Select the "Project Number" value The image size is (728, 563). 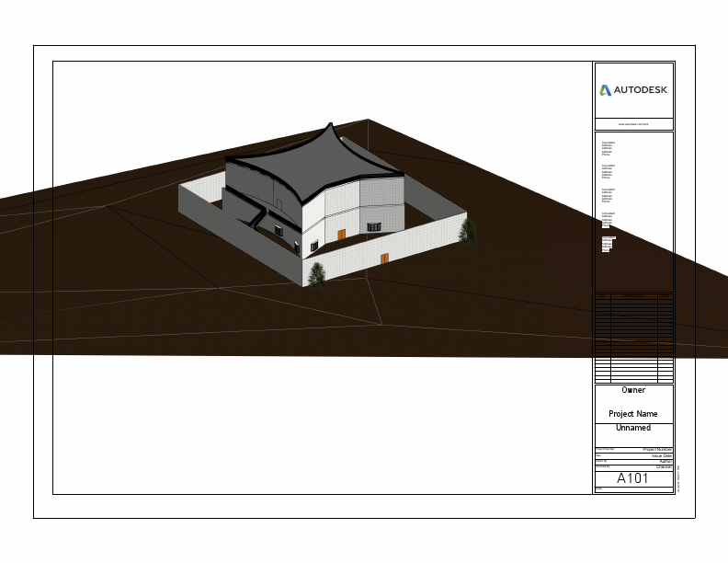[657, 450]
